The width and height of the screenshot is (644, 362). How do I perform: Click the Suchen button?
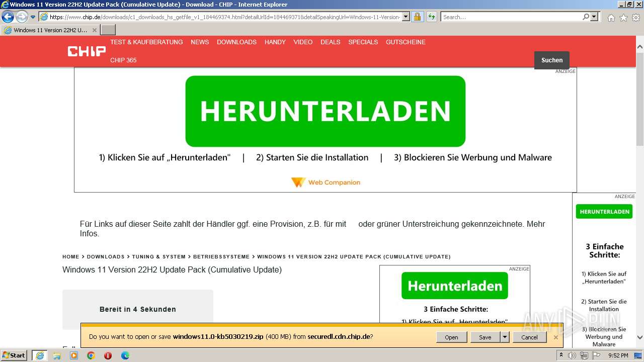[x=552, y=60]
